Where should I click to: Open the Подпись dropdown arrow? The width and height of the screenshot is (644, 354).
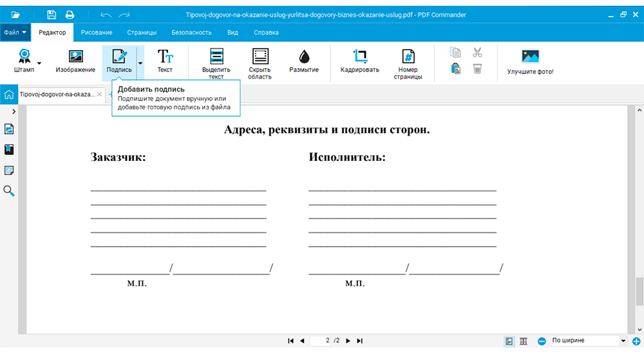pyautogui.click(x=140, y=63)
